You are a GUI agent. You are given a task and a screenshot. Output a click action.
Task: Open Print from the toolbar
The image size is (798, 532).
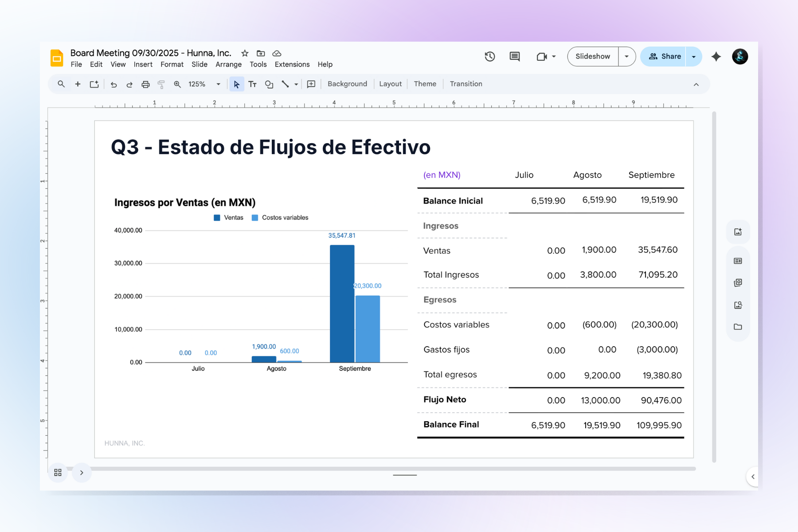[145, 84]
